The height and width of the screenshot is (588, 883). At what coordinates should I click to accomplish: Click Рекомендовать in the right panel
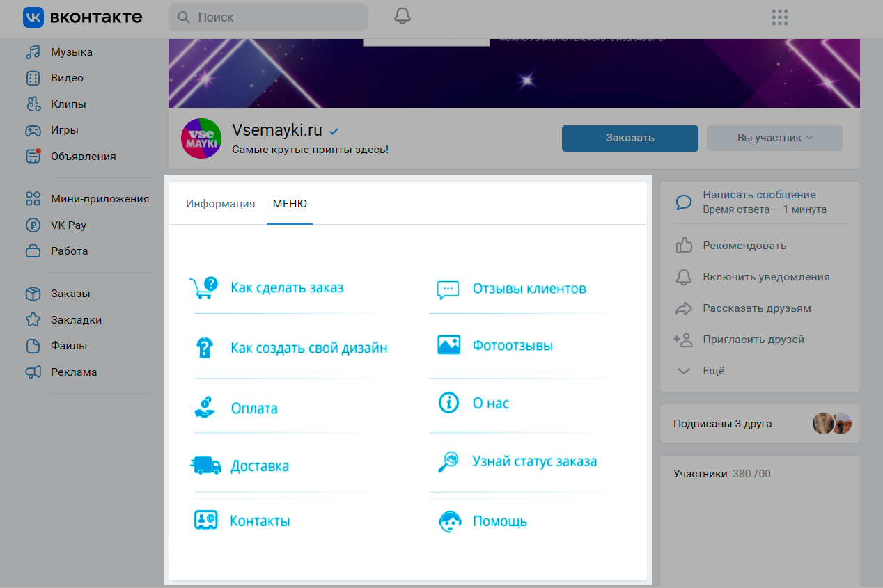click(x=744, y=245)
